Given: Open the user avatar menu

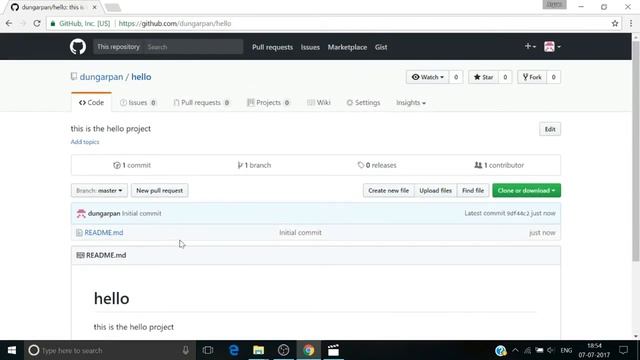Looking at the screenshot, I should [552, 47].
